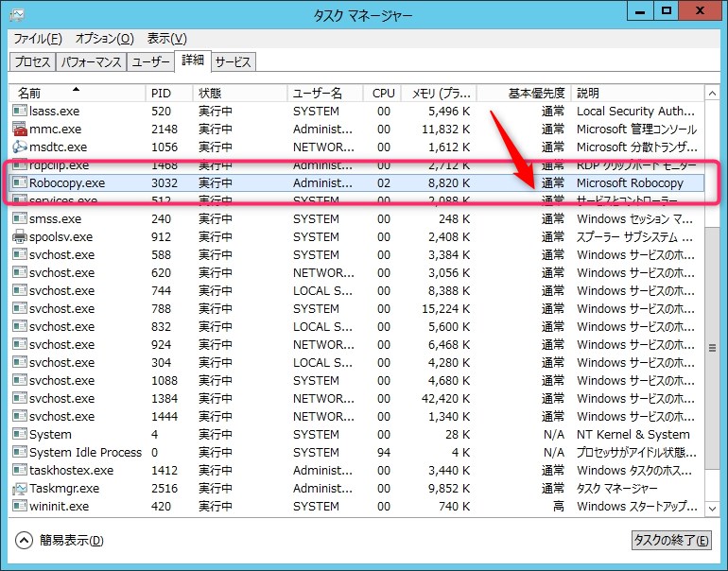728x571 pixels.
Task: Click the Microsoft Robocopy description
Action: (x=630, y=182)
